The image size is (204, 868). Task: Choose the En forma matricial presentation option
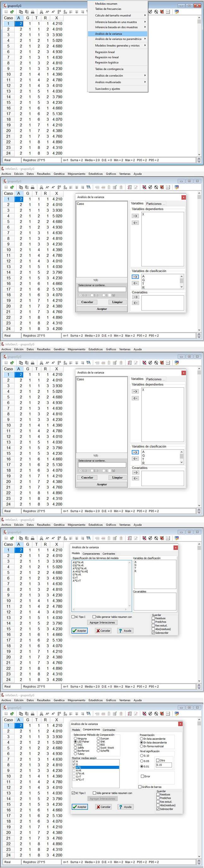point(141,746)
